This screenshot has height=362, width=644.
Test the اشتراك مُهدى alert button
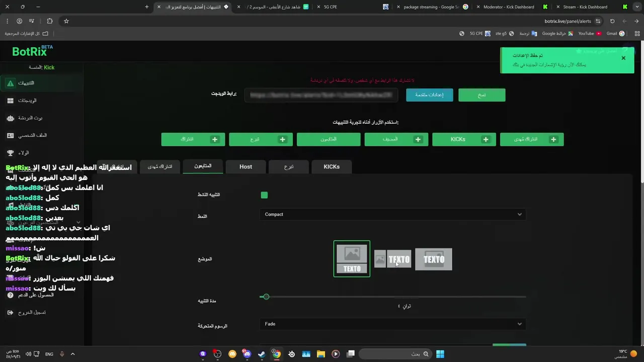pos(532,139)
